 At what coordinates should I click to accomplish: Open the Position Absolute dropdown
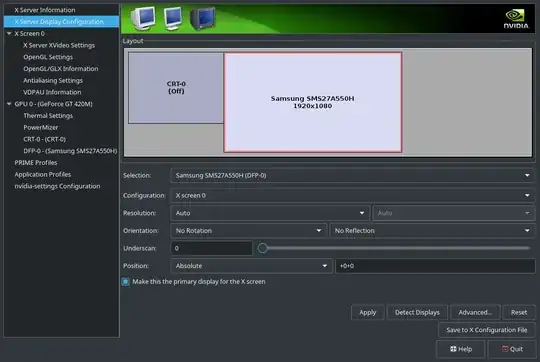point(251,266)
